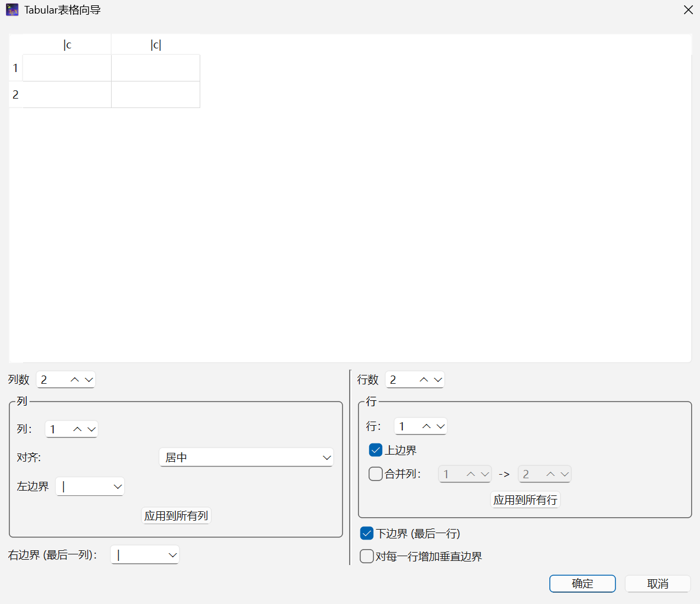
Task: Uncheck the 上边界 top border checkbox
Action: click(x=376, y=450)
